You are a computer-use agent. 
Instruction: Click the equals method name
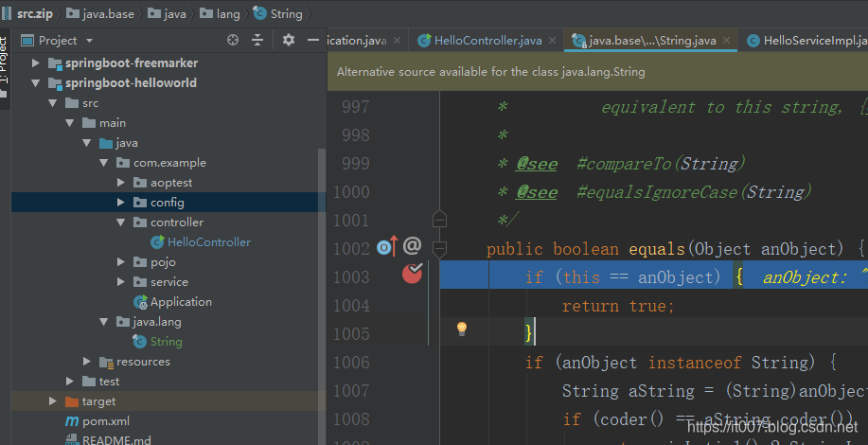coord(657,249)
